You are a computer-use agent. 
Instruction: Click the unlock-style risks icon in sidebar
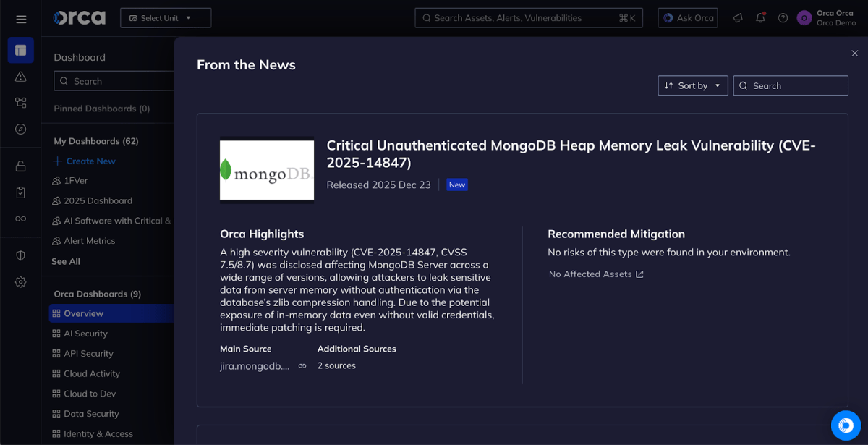click(x=21, y=164)
